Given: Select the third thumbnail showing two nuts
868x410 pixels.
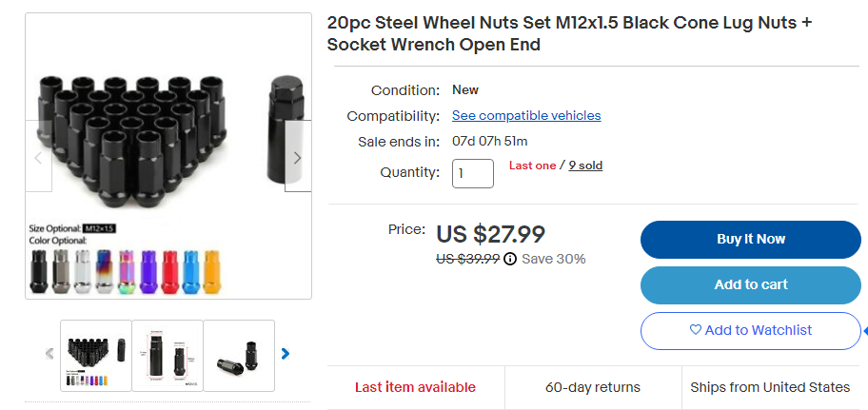Looking at the screenshot, I should 239,355.
